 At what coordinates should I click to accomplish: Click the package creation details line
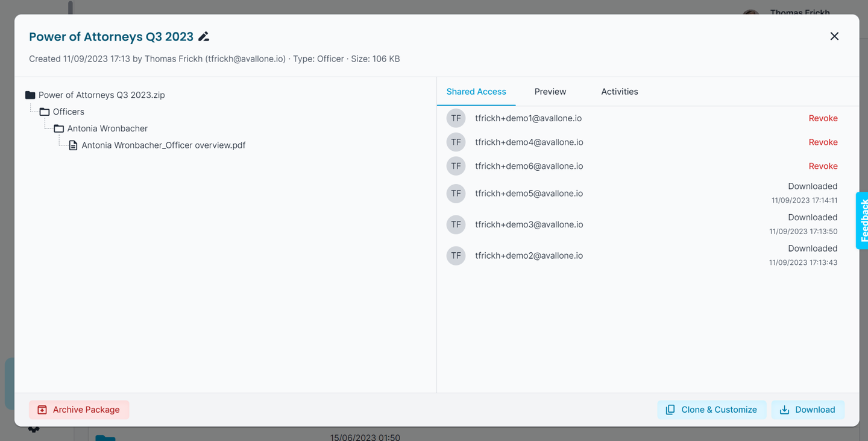point(215,59)
